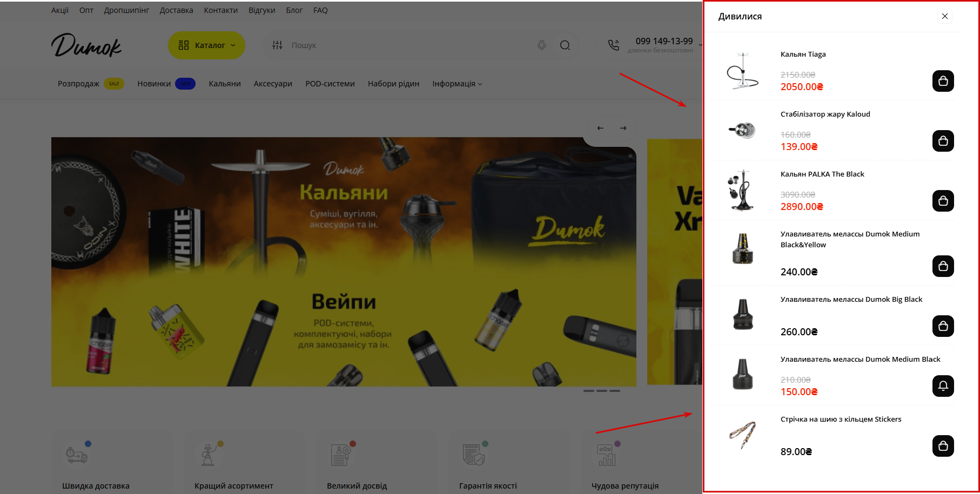Click the phone handset icon
The height and width of the screenshot is (494, 980).
point(614,45)
